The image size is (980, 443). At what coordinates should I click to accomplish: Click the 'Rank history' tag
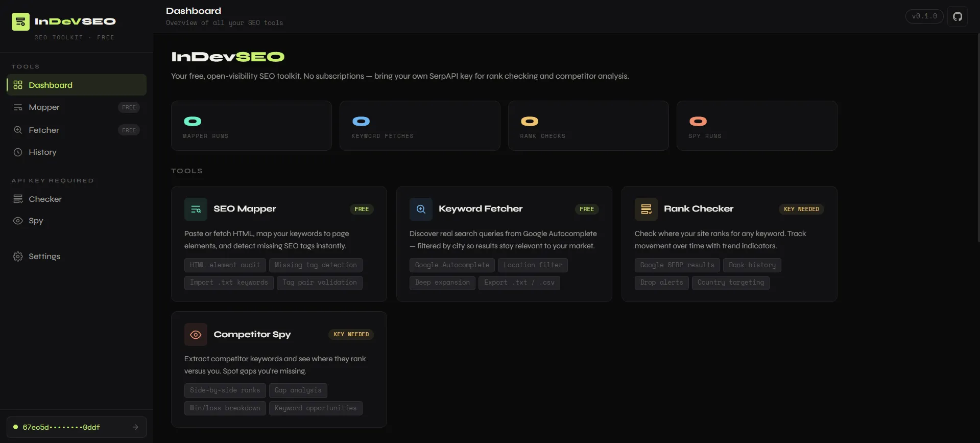pos(752,265)
